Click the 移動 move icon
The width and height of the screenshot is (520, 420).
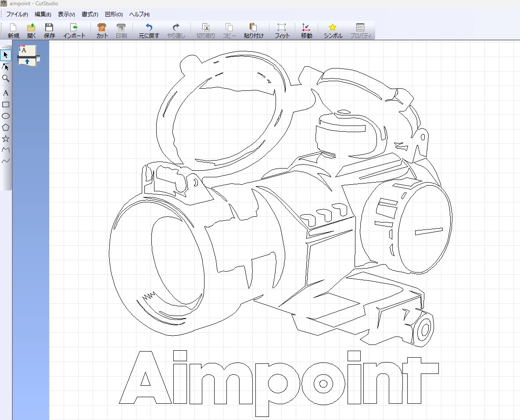306,31
